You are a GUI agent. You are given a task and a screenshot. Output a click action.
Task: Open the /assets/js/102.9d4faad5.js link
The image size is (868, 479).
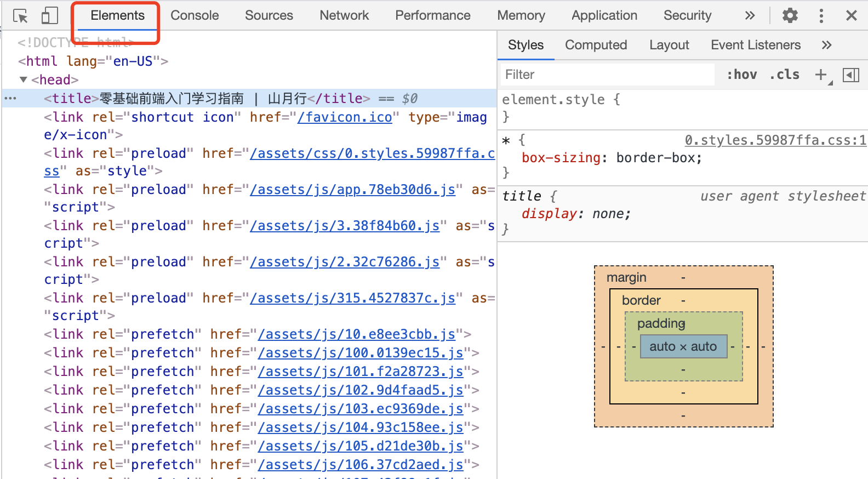click(x=361, y=390)
